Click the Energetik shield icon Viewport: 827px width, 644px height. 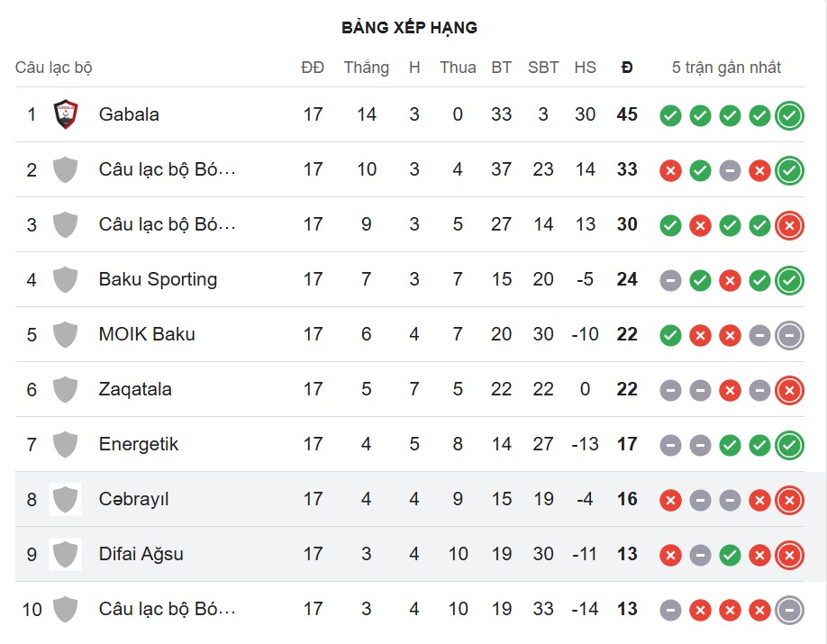pyautogui.click(x=64, y=444)
